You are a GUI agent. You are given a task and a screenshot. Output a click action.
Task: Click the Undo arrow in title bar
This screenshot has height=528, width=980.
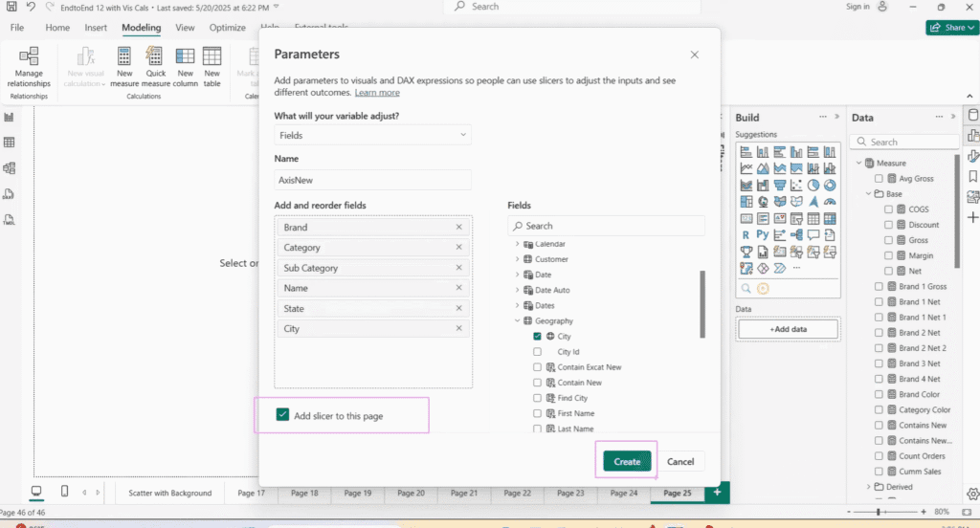click(x=31, y=7)
